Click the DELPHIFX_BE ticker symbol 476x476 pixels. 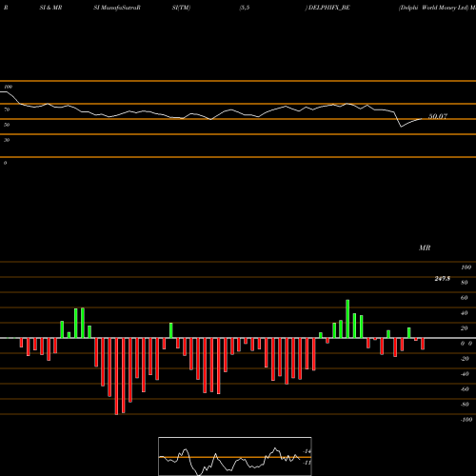point(329,8)
